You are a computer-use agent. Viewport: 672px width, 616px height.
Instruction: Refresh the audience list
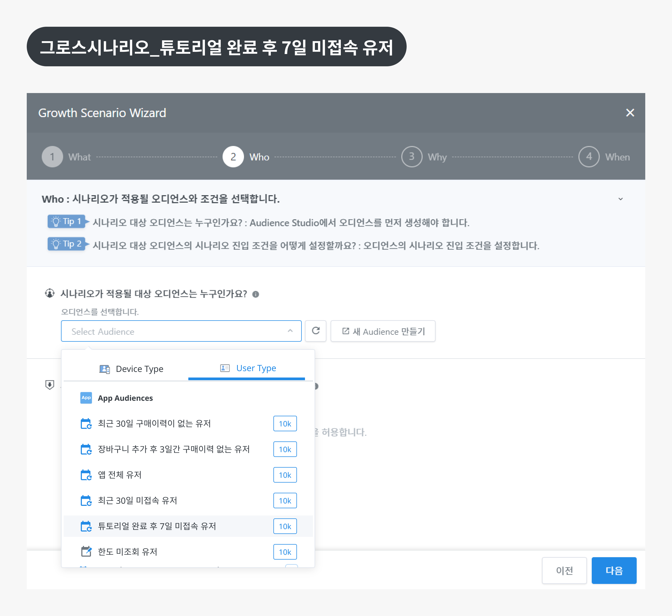315,331
